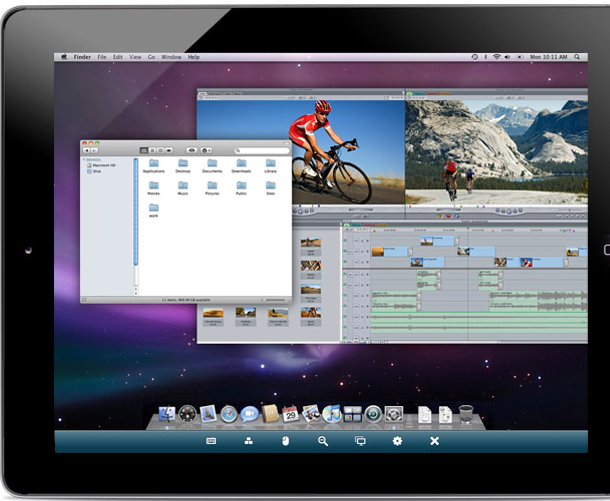Launch Dashboard from the Dock

click(x=188, y=414)
